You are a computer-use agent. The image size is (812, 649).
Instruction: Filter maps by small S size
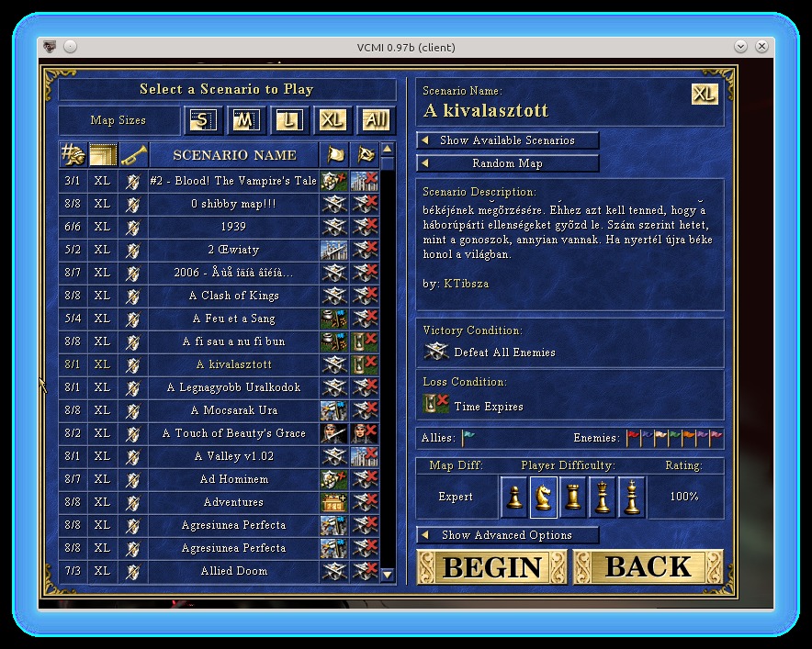(202, 120)
